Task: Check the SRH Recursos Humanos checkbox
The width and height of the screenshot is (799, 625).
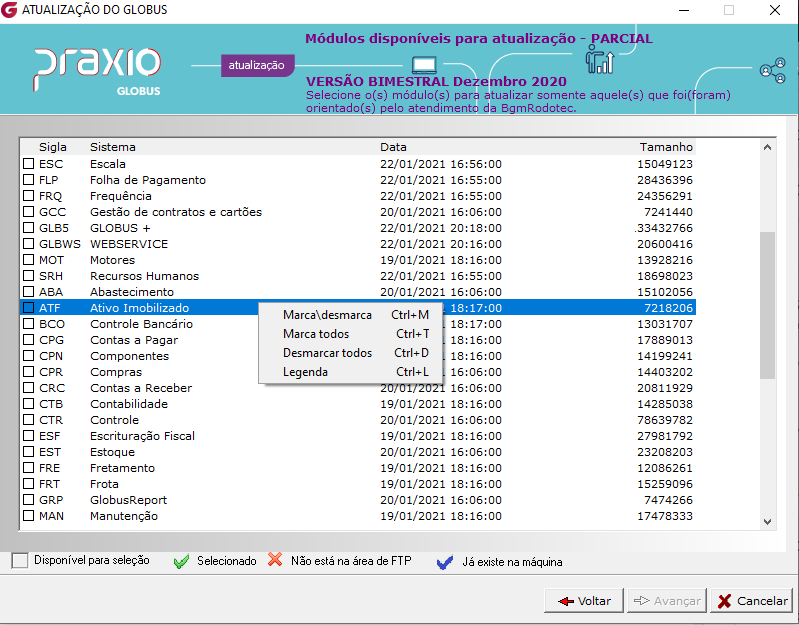Action: [x=29, y=276]
